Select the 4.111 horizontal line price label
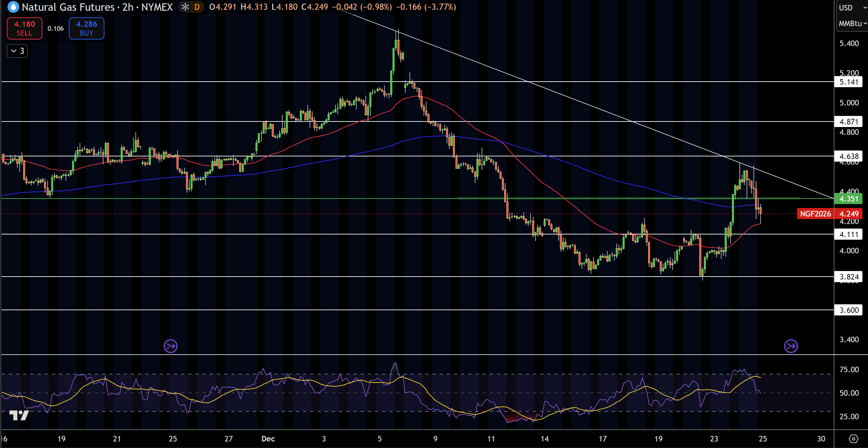Viewport: 868px width, 448px height. click(x=848, y=234)
